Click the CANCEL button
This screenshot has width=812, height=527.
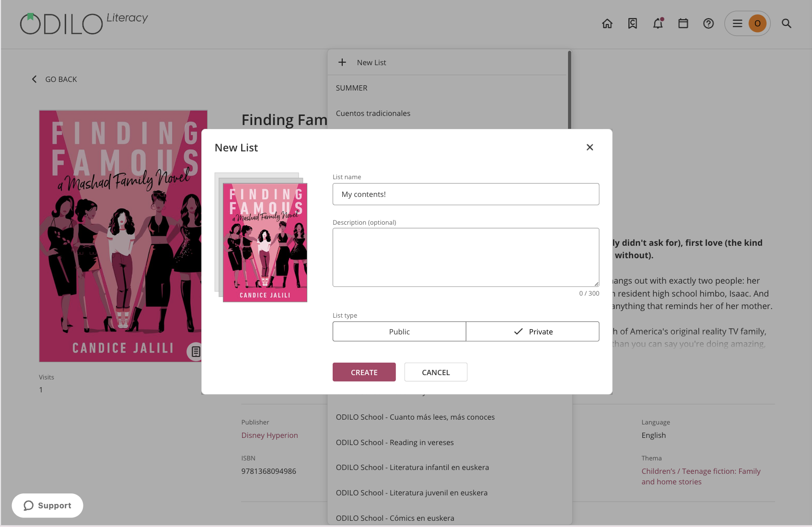pos(436,372)
